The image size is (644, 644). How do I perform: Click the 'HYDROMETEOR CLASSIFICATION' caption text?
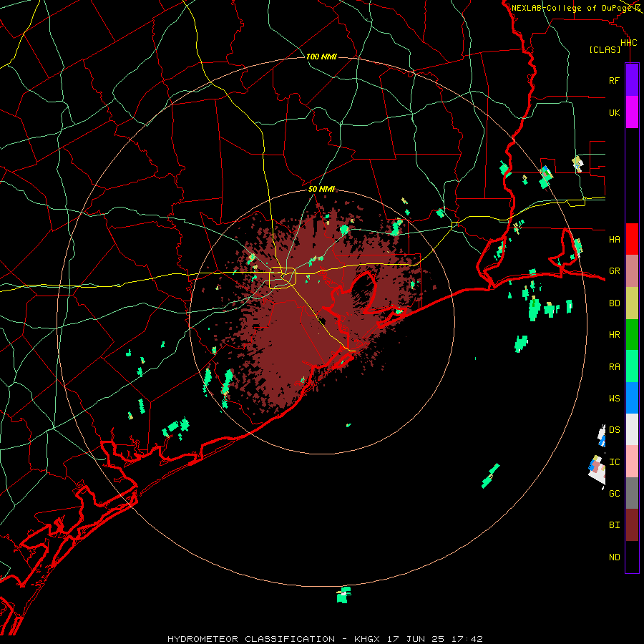(x=251, y=639)
